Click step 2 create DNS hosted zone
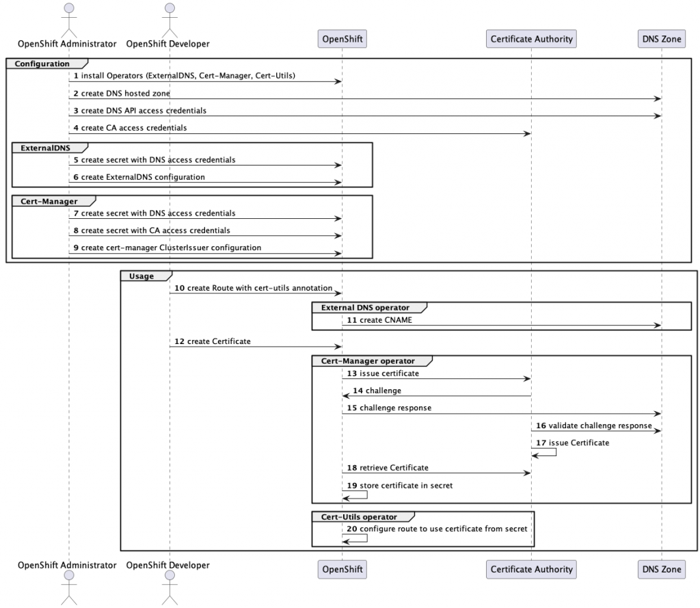The width and height of the screenshot is (700, 608). click(x=122, y=94)
